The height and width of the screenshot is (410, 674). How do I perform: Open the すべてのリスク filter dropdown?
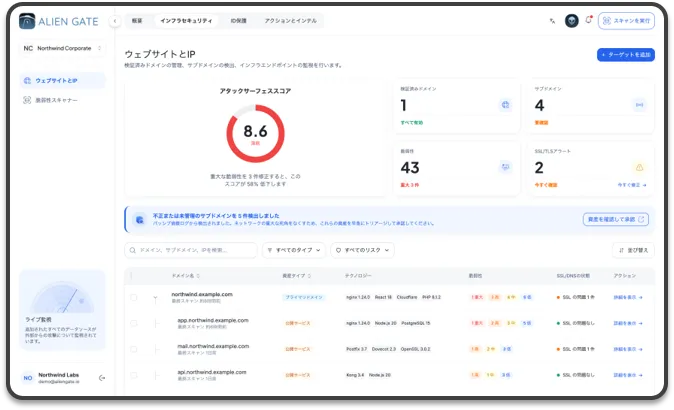pyautogui.click(x=362, y=250)
